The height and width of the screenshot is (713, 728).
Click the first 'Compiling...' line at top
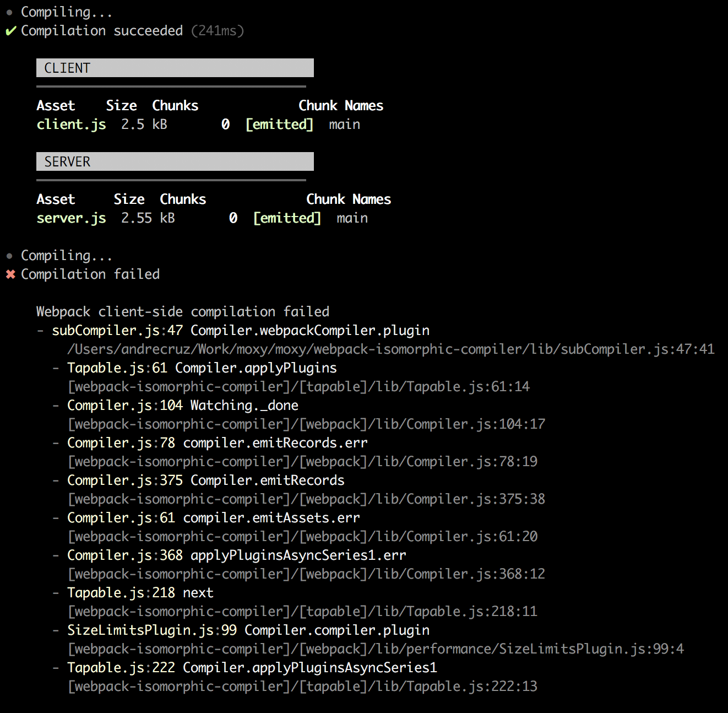click(67, 12)
